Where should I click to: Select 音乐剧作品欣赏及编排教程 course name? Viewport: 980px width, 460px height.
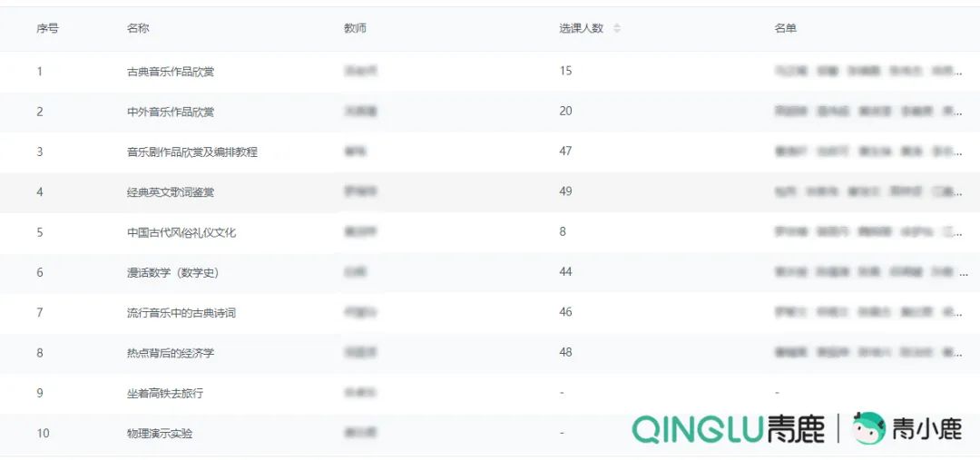pyautogui.click(x=192, y=152)
